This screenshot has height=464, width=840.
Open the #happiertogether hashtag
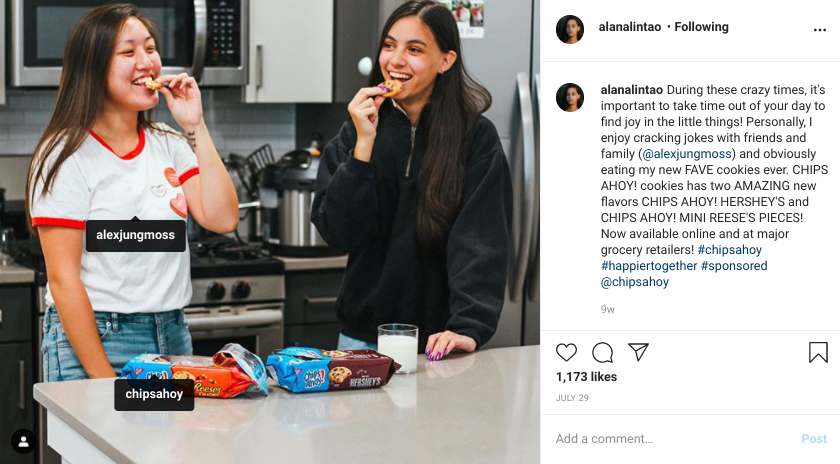click(x=649, y=266)
